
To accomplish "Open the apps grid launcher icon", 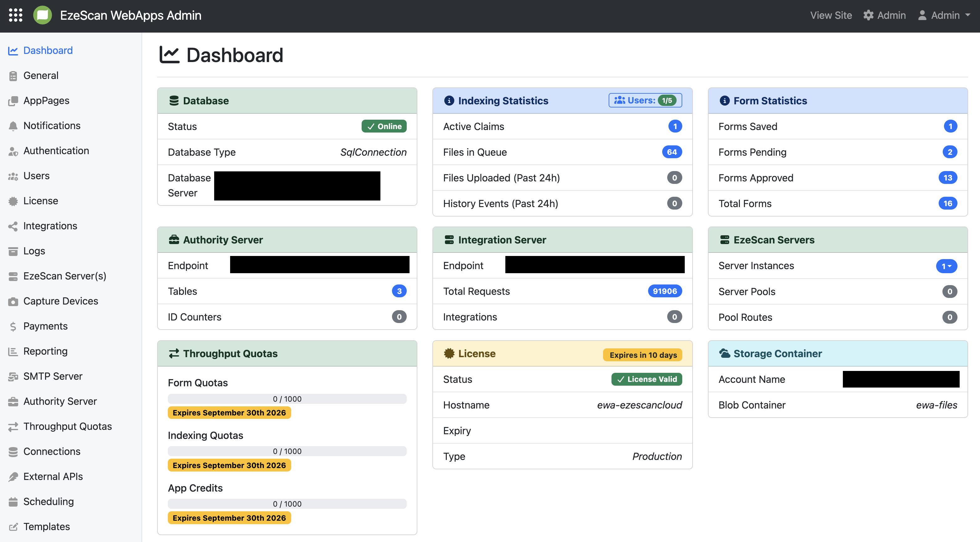I will (16, 15).
